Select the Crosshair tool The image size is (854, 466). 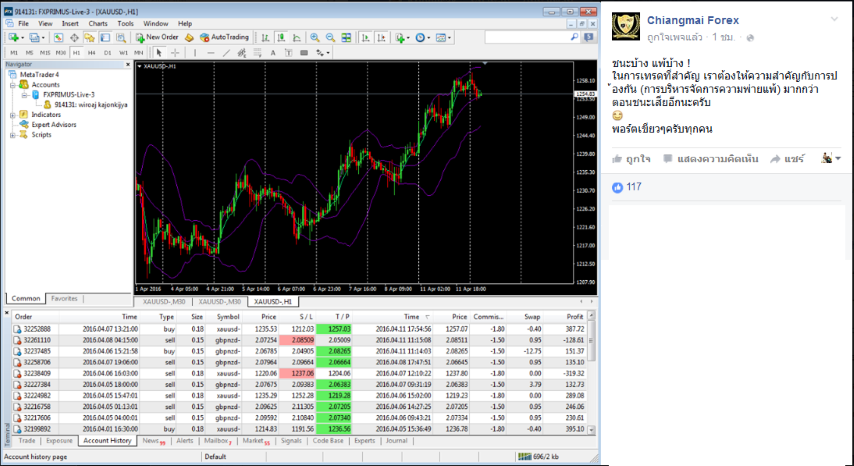click(x=175, y=53)
